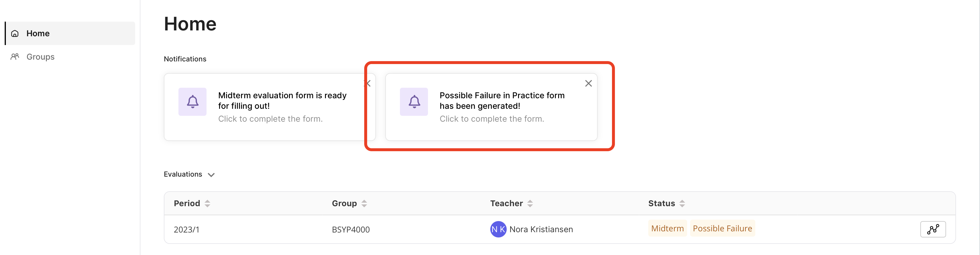Sort table by Status column
Screen dimensions: 980x255
pos(682,204)
